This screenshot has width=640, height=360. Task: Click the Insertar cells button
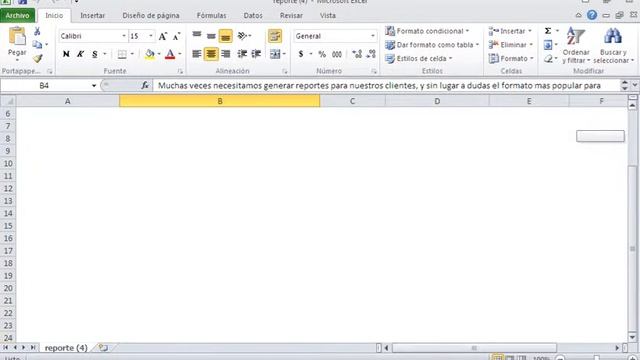[x=510, y=31]
